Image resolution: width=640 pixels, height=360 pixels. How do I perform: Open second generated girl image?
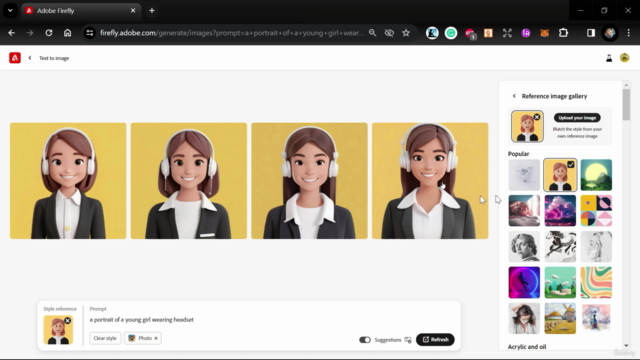pyautogui.click(x=189, y=181)
